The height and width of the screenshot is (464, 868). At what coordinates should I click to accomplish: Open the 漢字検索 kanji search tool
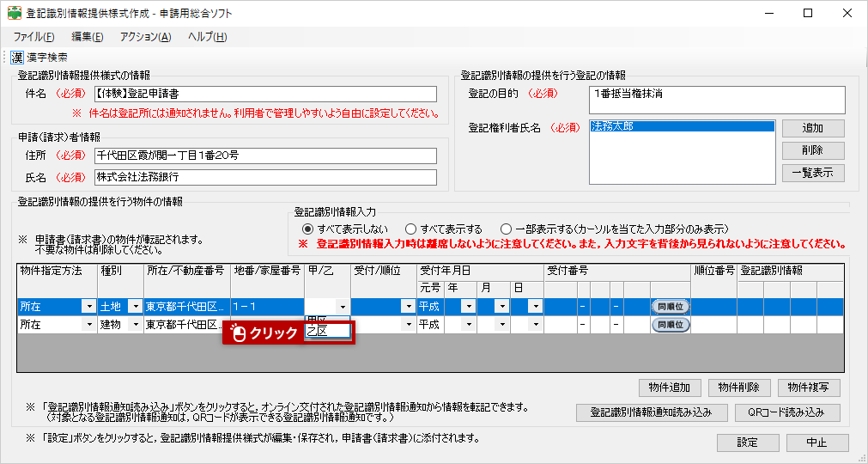pyautogui.click(x=39, y=57)
